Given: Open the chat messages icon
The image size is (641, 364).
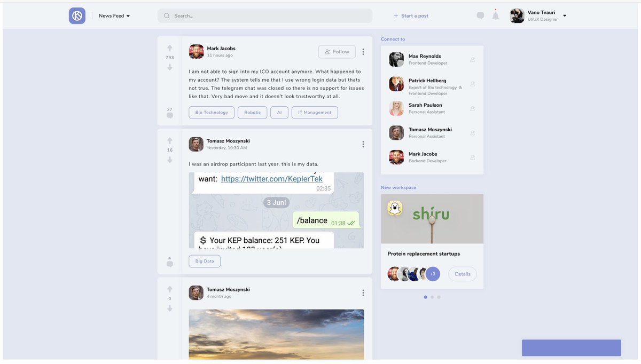Looking at the screenshot, I should [x=480, y=16].
